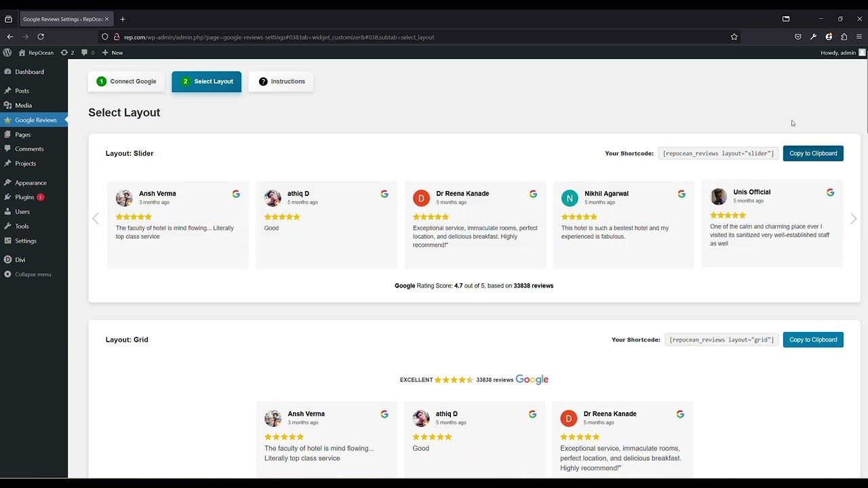The width and height of the screenshot is (868, 488).
Task: Click Google icon on Dr Reena Kanade grid card
Action: tap(680, 414)
